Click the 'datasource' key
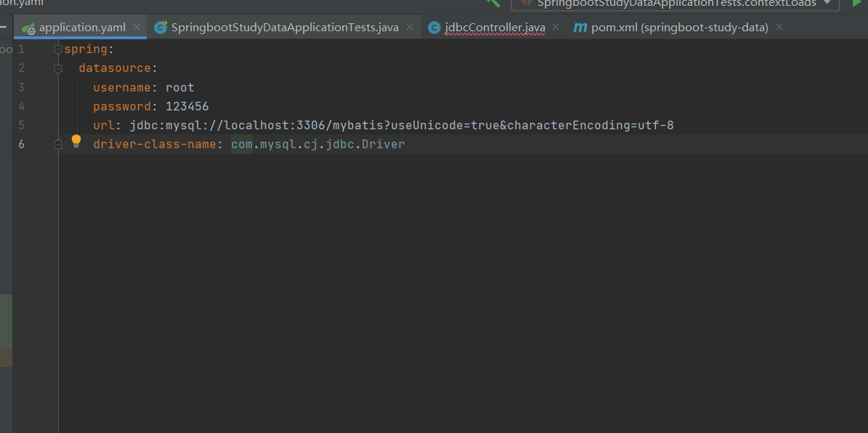 click(115, 68)
